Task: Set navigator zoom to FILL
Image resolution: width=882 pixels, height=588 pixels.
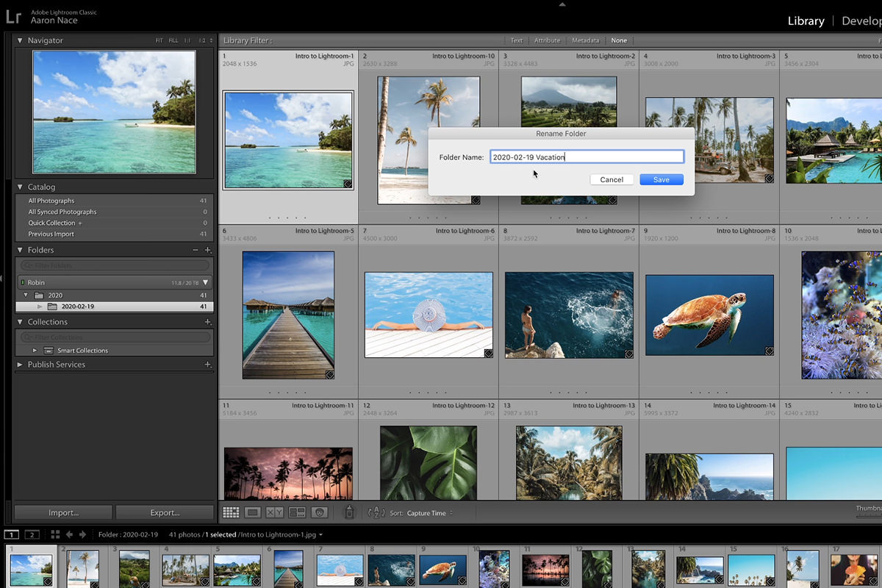Action: [x=173, y=40]
